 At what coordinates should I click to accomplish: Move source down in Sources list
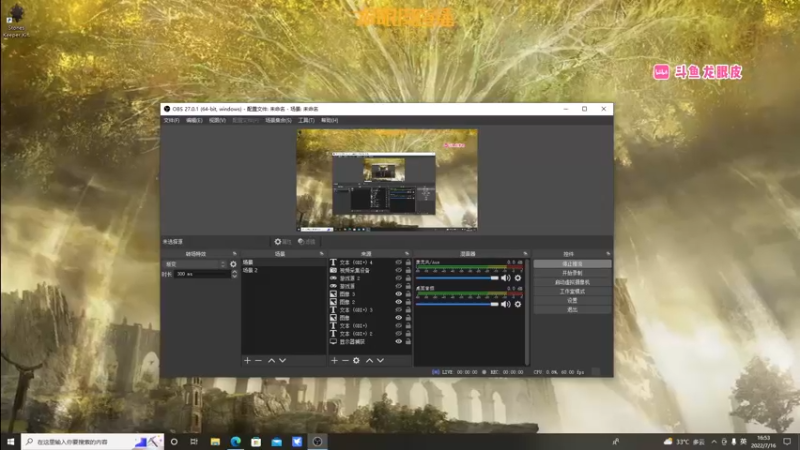pos(380,360)
